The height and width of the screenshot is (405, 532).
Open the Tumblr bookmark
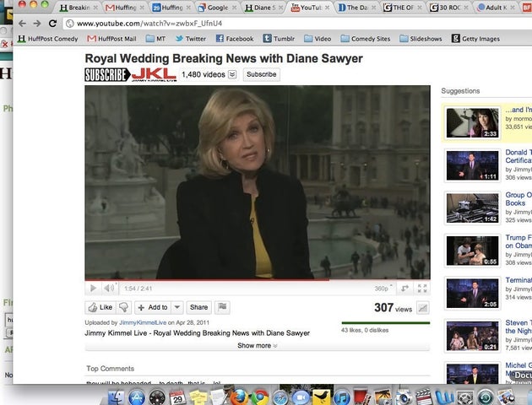click(x=279, y=39)
